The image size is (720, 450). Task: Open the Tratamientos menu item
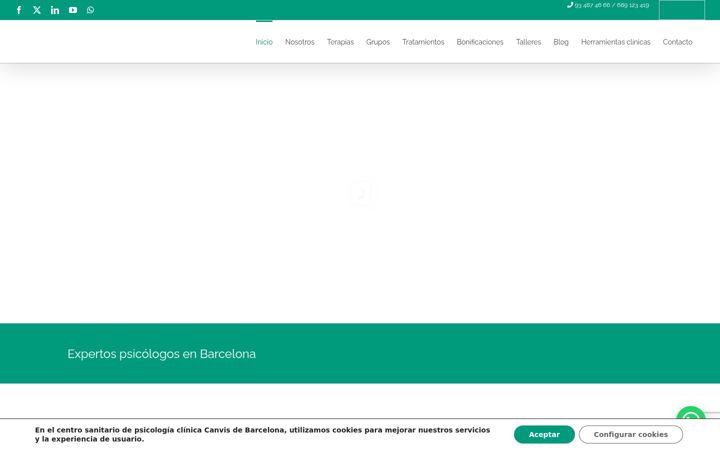[423, 42]
